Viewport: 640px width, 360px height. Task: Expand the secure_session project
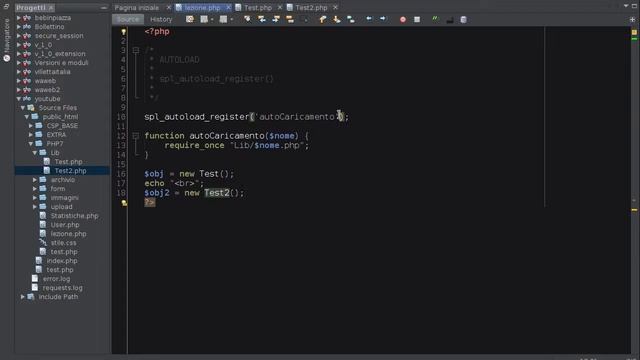[x=19, y=36]
